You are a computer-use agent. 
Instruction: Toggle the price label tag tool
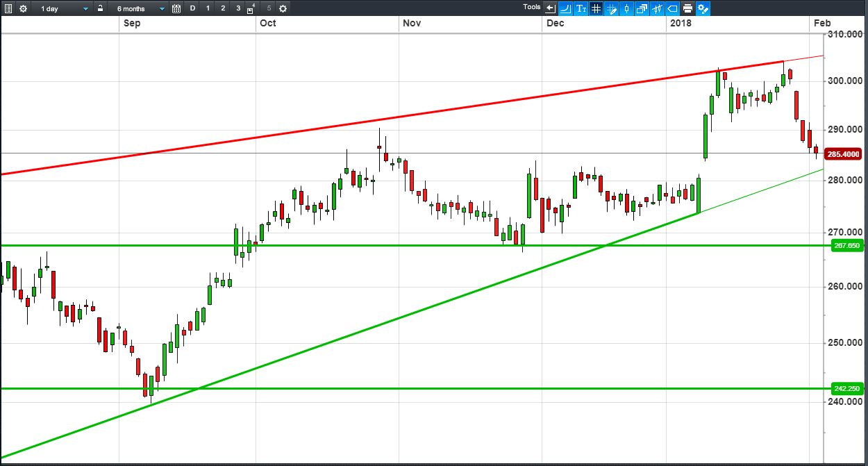(x=672, y=8)
